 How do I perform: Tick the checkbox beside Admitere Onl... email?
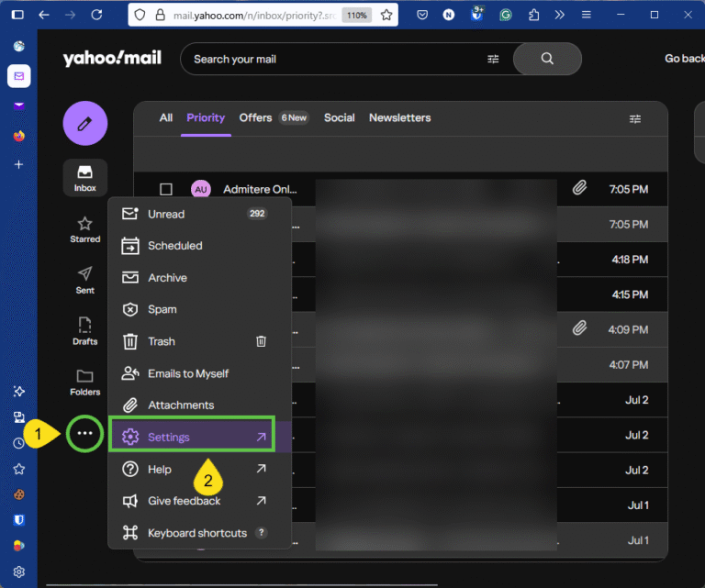pos(166,189)
